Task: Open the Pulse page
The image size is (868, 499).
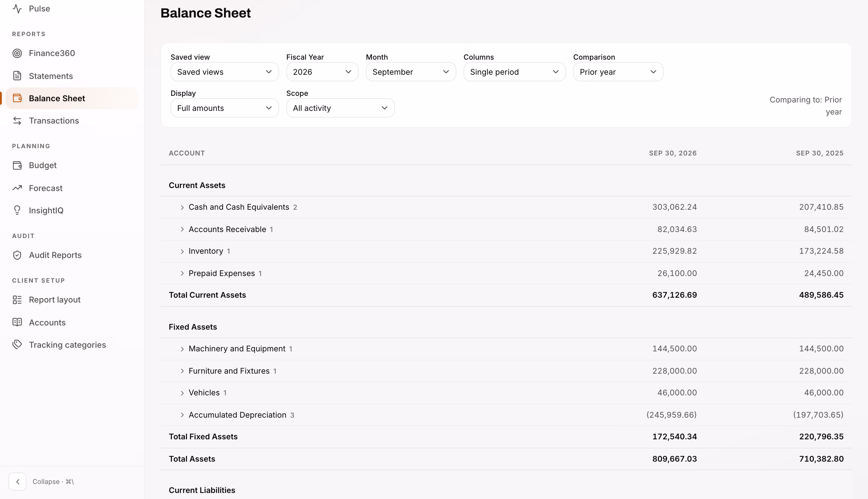Action: click(x=72, y=8)
